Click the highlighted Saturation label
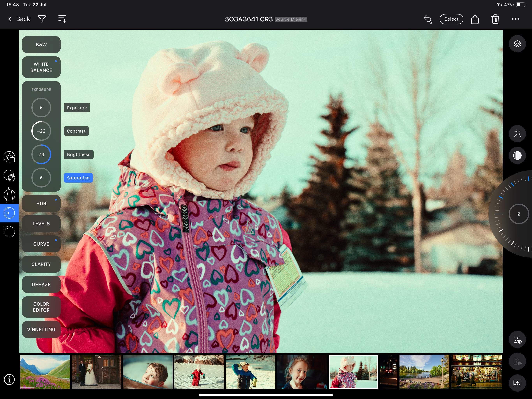Viewport: 532px width, 399px height. 78,178
